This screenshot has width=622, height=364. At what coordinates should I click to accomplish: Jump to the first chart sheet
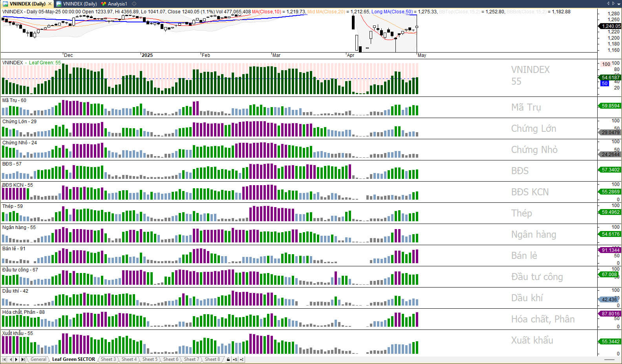coord(4,359)
